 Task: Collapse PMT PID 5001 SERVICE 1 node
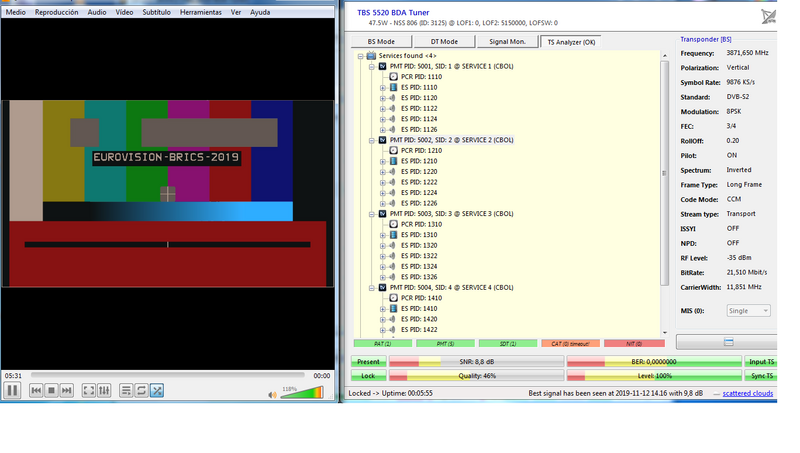[372, 67]
